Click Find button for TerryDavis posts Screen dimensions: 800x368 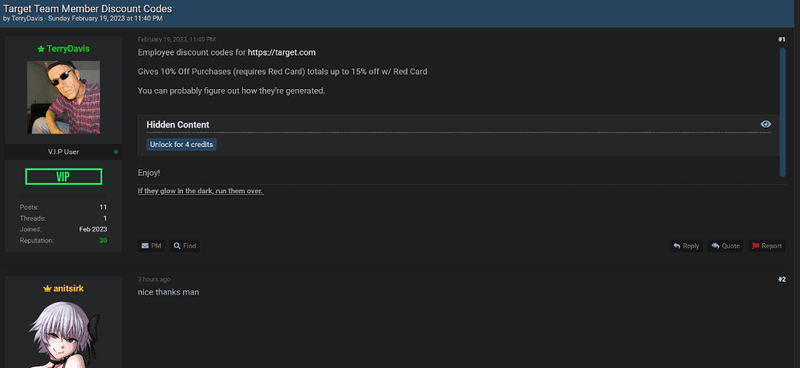(185, 246)
